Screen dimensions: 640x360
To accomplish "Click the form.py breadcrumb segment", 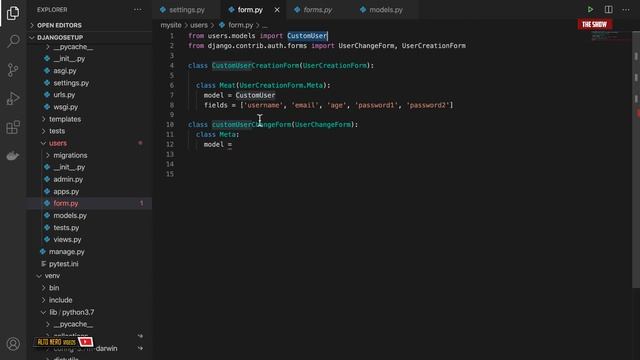I will [x=236, y=25].
